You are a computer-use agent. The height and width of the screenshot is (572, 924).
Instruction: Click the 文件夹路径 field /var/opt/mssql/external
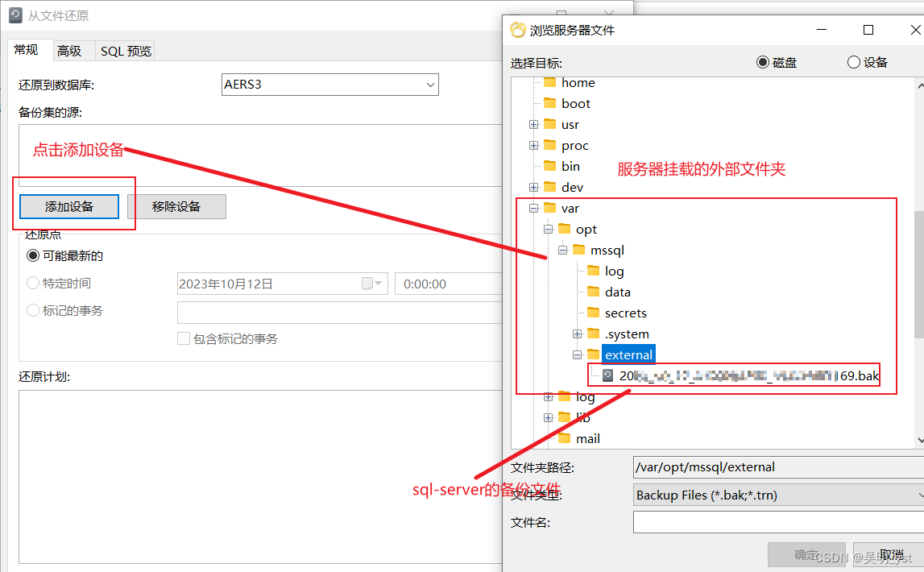tap(778, 467)
